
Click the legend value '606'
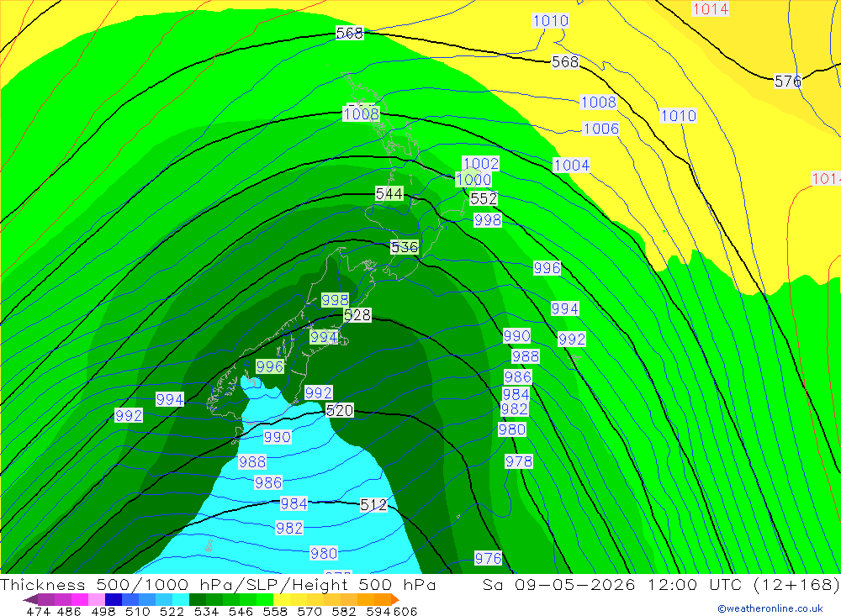click(405, 611)
